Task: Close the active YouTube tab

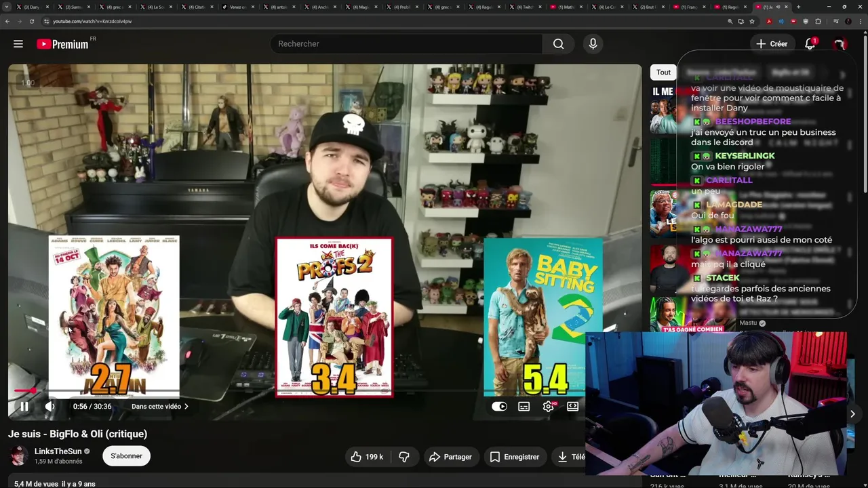Action: 787,7
